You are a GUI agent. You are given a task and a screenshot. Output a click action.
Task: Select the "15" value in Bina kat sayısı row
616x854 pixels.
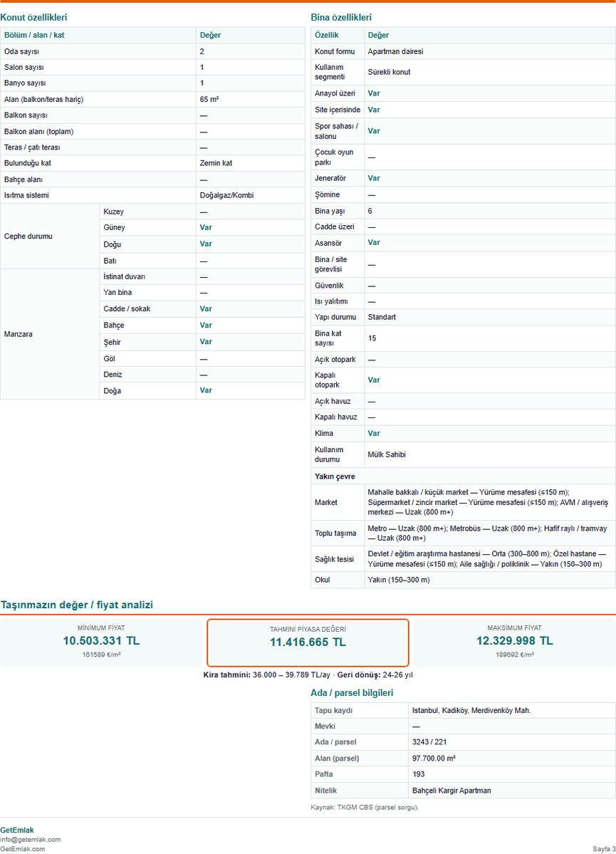coord(372,338)
